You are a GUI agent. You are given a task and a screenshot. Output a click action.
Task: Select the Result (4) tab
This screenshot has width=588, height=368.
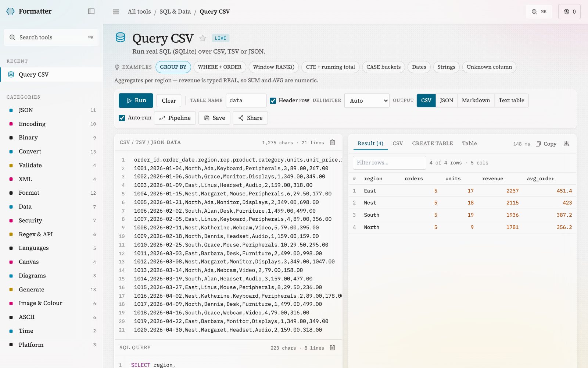tap(370, 144)
